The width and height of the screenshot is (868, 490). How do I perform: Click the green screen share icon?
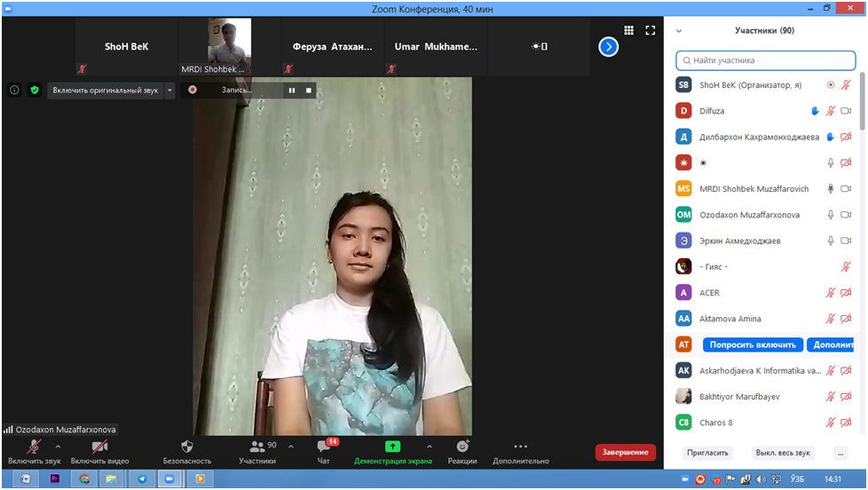click(x=392, y=447)
